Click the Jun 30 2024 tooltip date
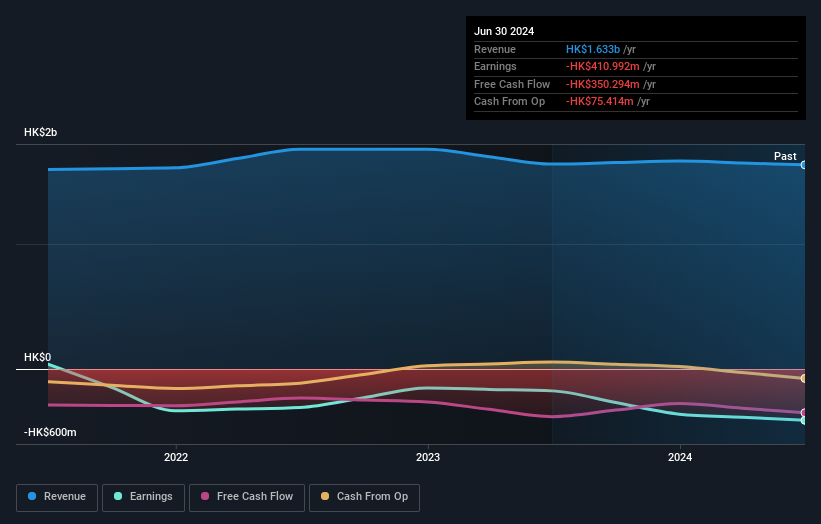The height and width of the screenshot is (524, 821). [x=504, y=31]
